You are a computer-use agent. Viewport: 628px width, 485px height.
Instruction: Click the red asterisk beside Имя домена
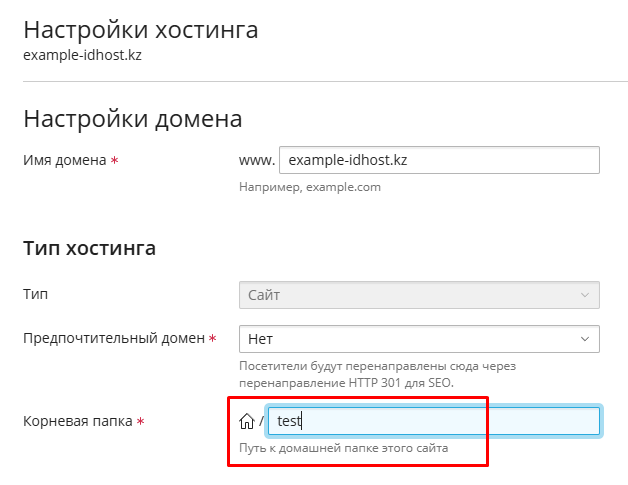tap(114, 161)
